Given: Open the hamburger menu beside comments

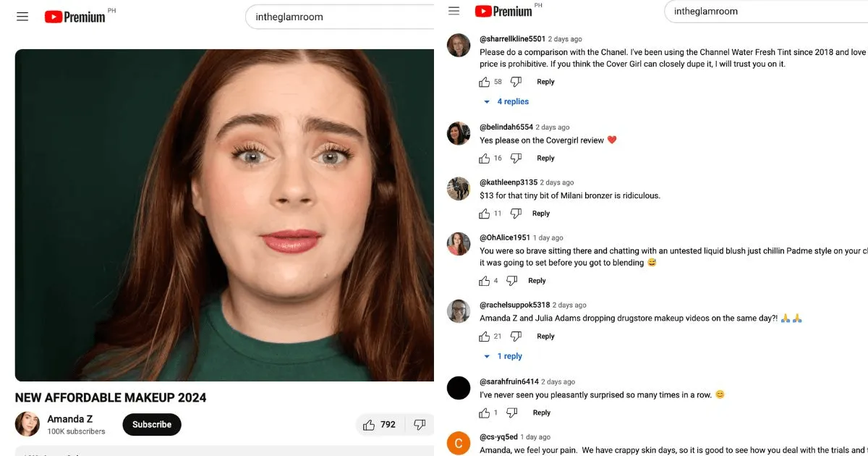Looking at the screenshot, I should (454, 10).
